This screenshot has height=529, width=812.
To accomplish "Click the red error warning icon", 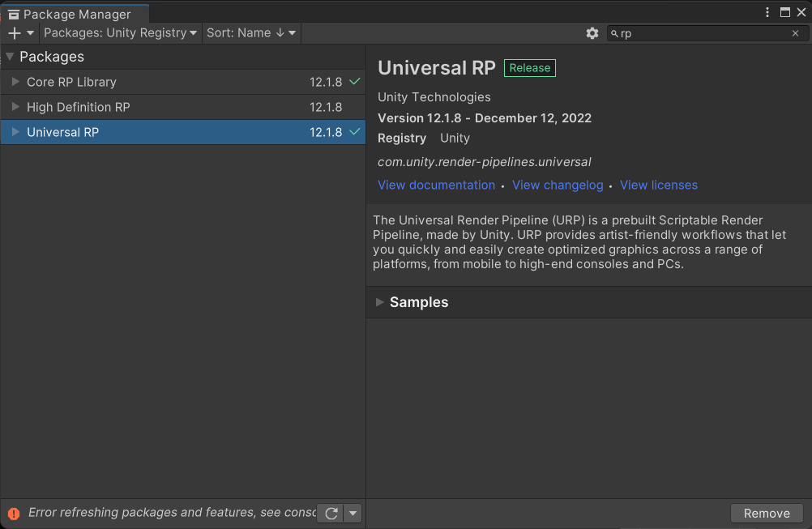I will [14, 513].
